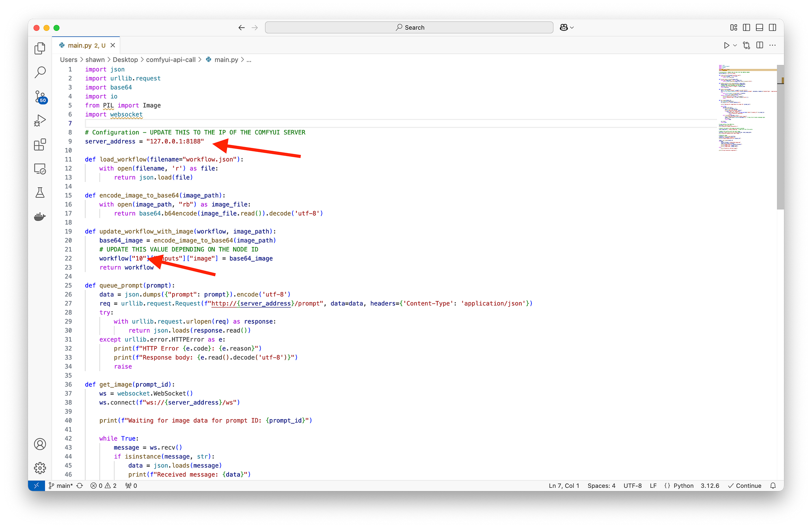This screenshot has height=528, width=812.
Task: Click the command center Search field
Action: 409,28
